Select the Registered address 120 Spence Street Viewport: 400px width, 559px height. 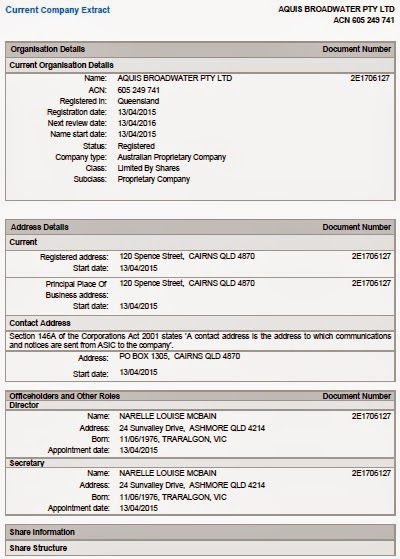pos(187,256)
